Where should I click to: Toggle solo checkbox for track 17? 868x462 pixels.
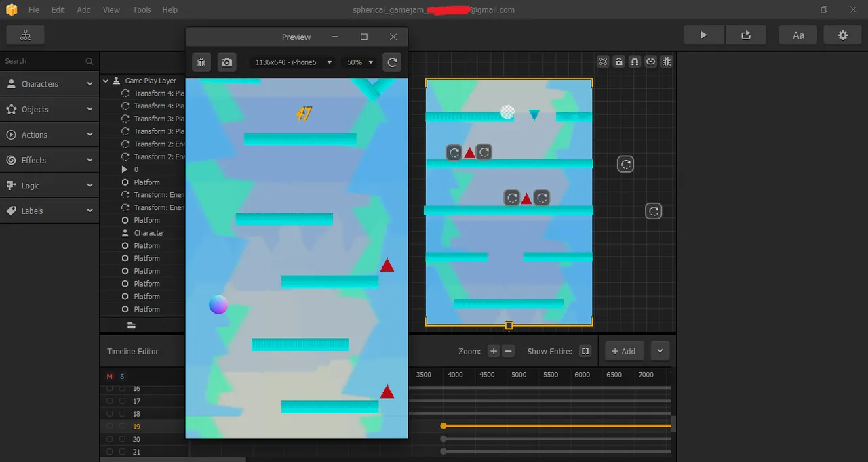122,401
